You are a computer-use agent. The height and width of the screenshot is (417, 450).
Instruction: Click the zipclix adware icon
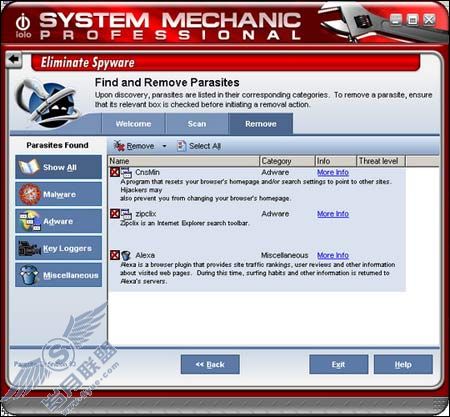click(126, 214)
